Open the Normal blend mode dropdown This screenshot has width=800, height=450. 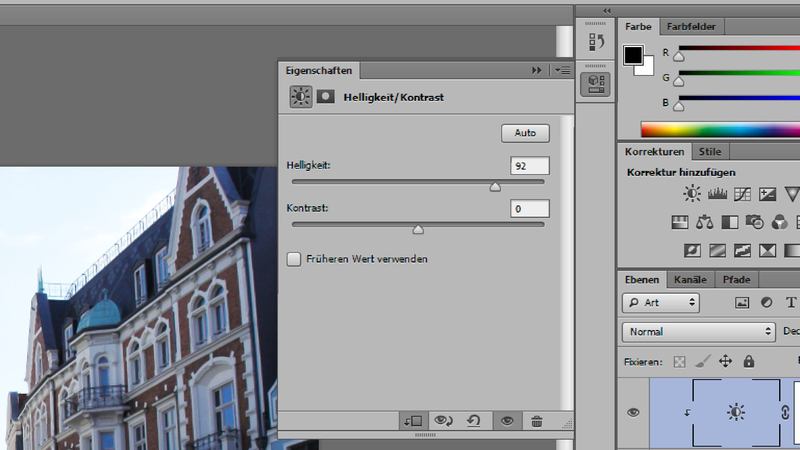(x=699, y=331)
